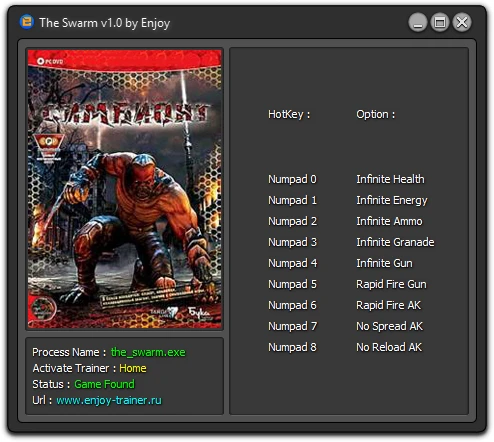This screenshot has height=442, width=494.
Task: Click the Numpad 6 hotkey label
Action: (292, 305)
